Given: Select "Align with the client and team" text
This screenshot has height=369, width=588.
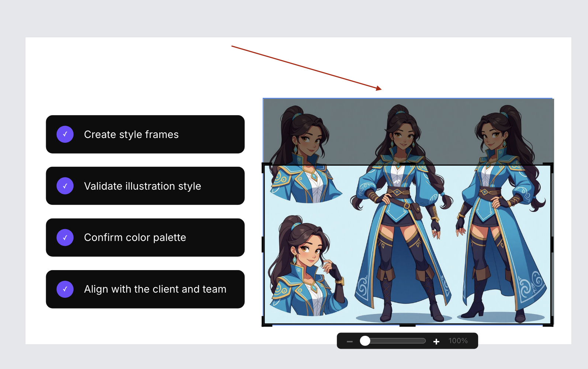Looking at the screenshot, I should (x=155, y=289).
